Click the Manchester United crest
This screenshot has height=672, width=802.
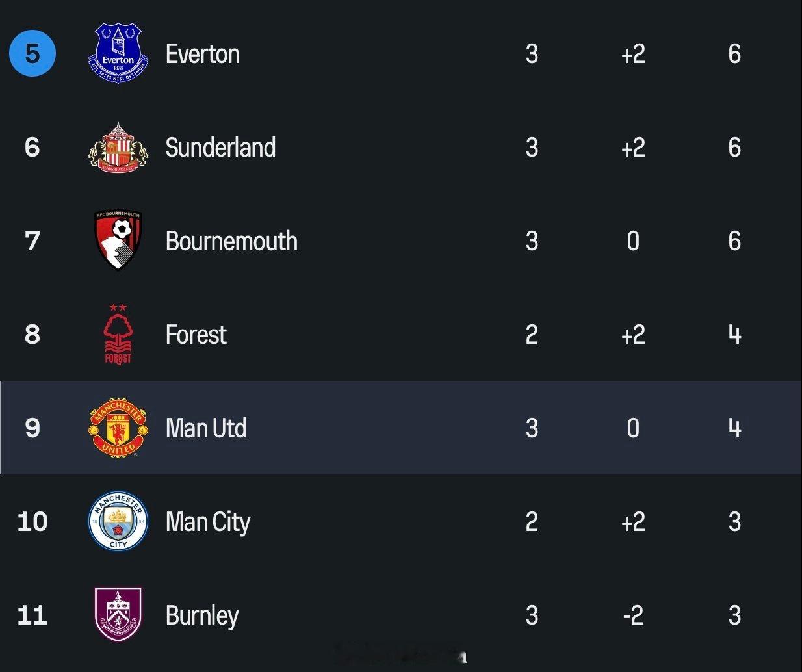(x=118, y=428)
